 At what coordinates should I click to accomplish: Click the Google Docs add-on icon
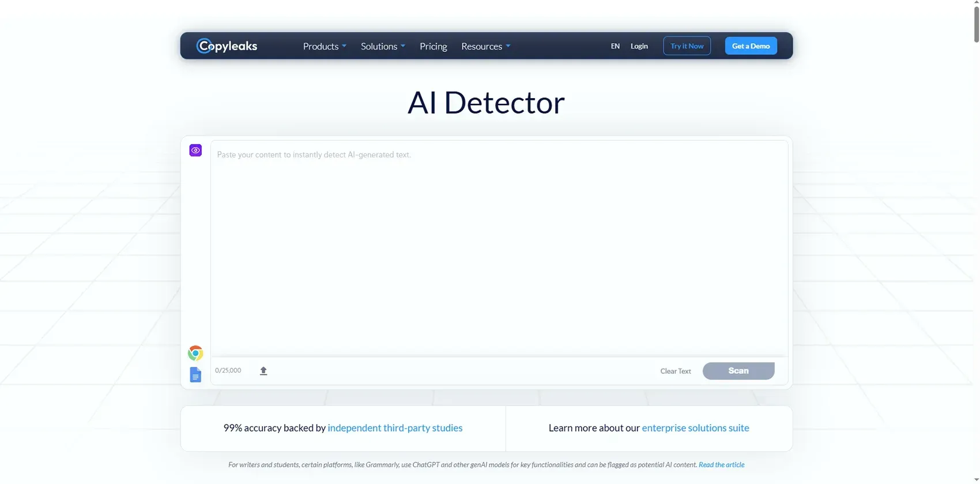pyautogui.click(x=195, y=375)
